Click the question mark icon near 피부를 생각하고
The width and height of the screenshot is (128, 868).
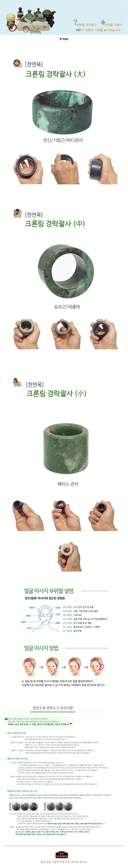pyautogui.click(x=75, y=22)
